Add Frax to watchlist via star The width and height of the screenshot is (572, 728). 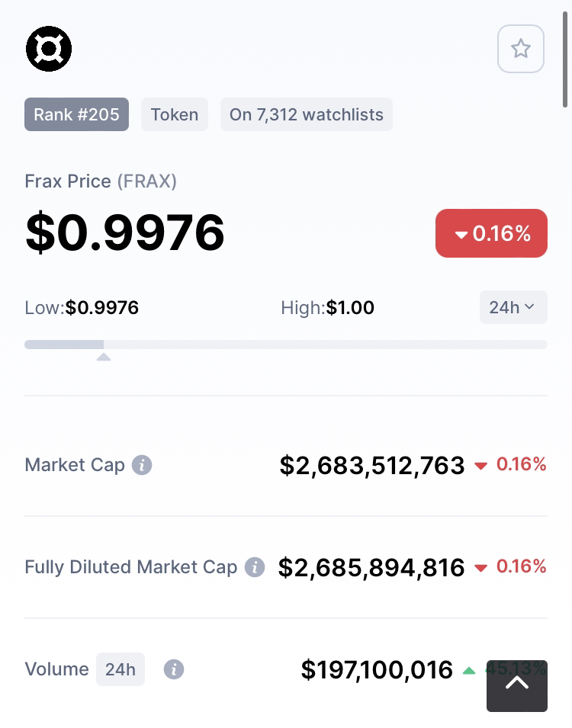point(520,49)
